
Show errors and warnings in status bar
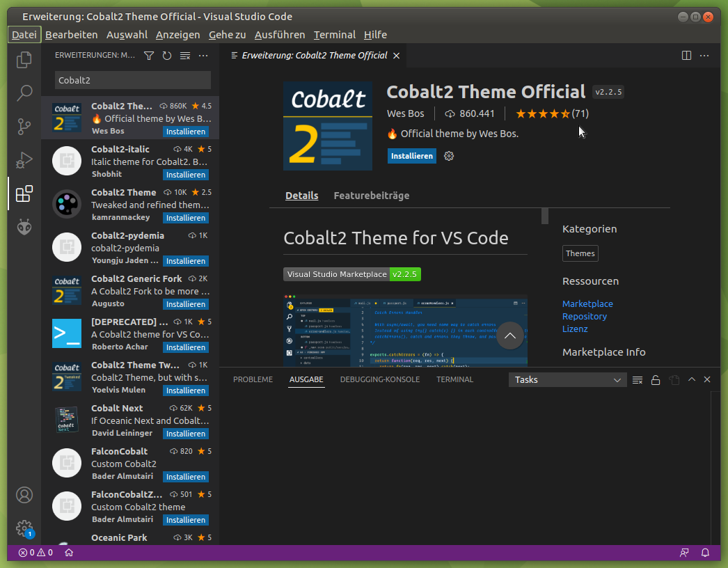click(x=35, y=553)
